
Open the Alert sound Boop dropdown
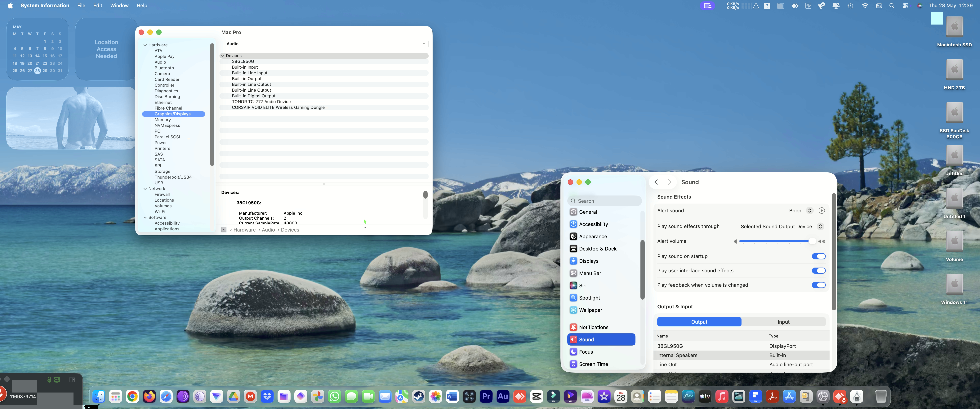click(x=800, y=211)
